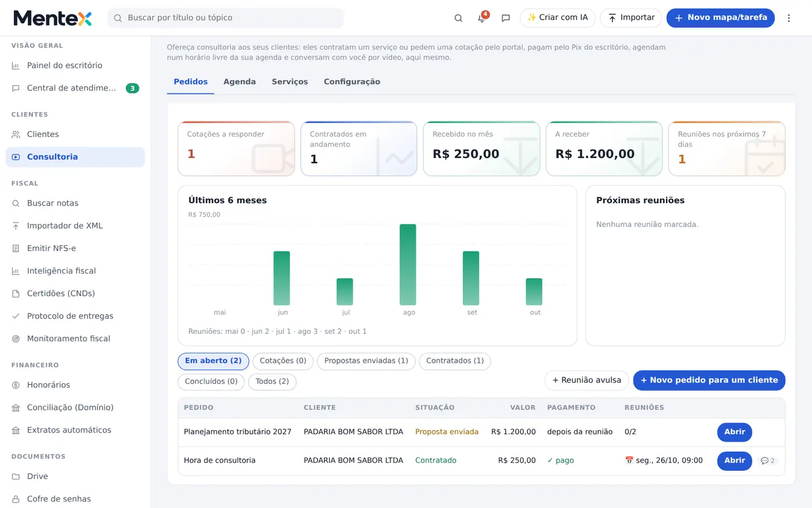Switch to the Serviços tab
Screen dimensions: 812x508
coord(290,82)
